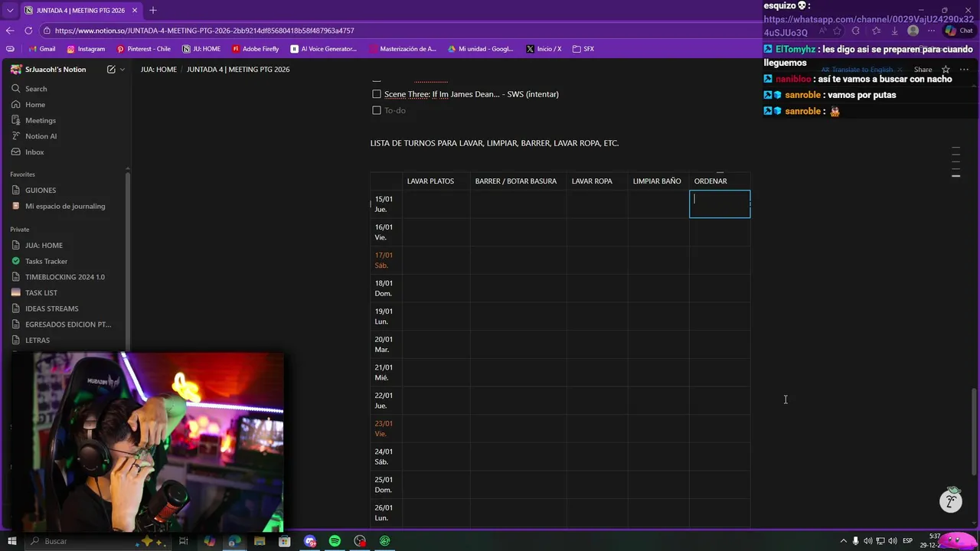Click the Notion page Share button
The height and width of the screenshot is (551, 980).
pyautogui.click(x=923, y=70)
